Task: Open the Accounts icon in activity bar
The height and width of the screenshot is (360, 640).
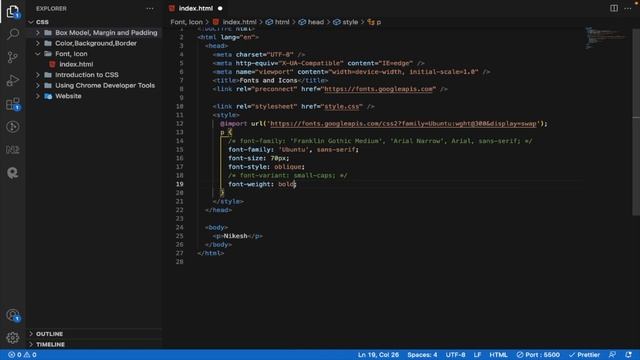Action: tap(13, 315)
